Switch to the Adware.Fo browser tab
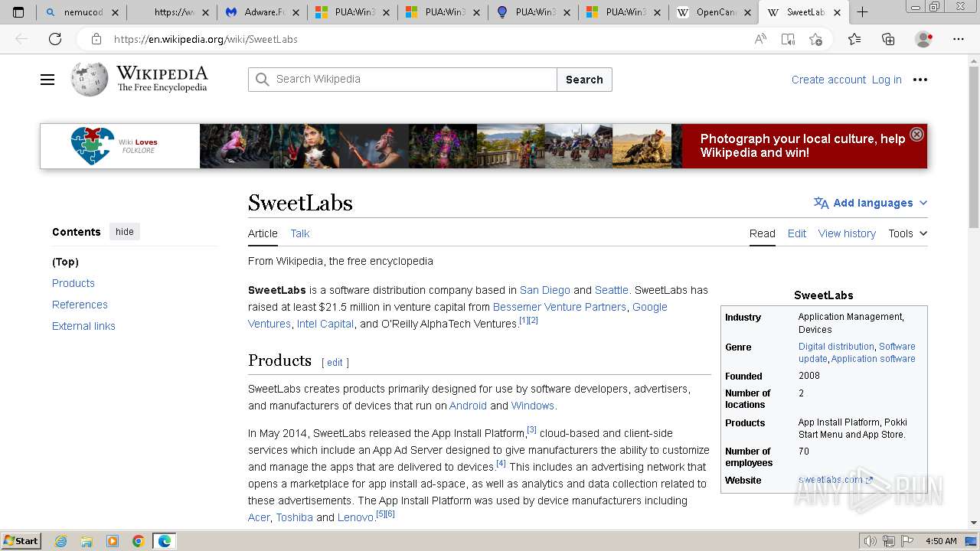980x551 pixels. pyautogui.click(x=262, y=12)
